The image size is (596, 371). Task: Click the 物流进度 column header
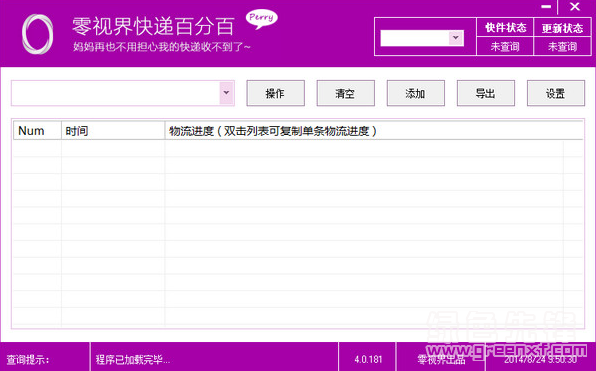[374, 131]
